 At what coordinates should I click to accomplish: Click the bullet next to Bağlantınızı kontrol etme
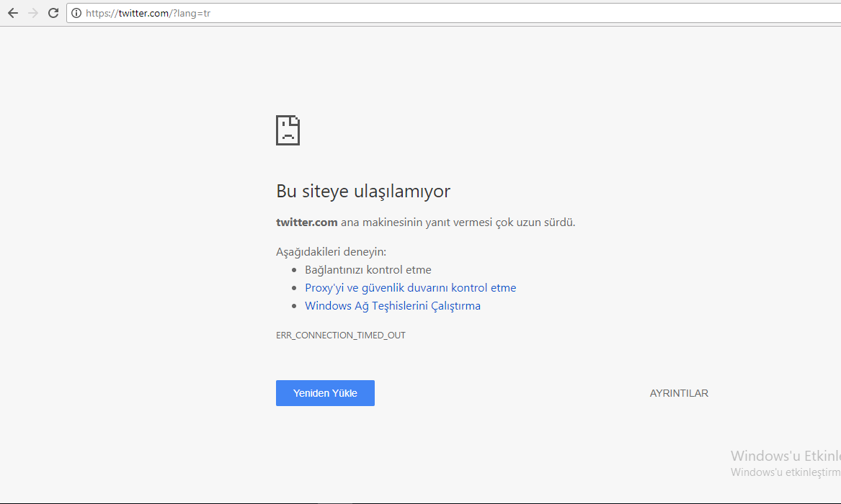coord(294,269)
